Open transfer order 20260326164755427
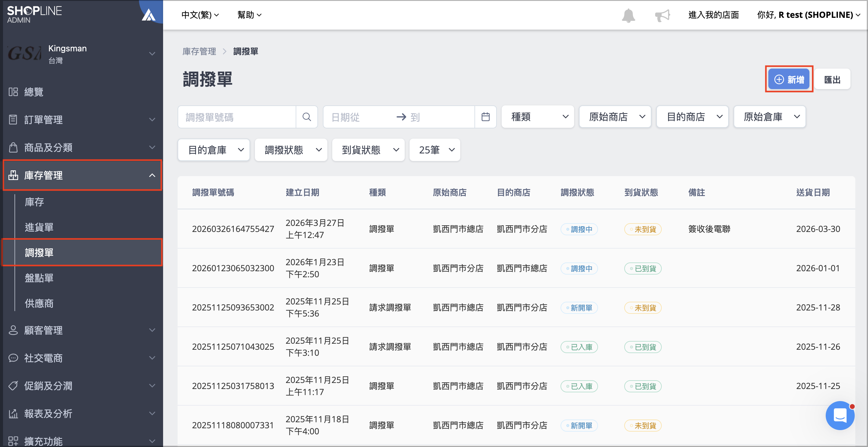The image size is (868, 447). pos(233,229)
